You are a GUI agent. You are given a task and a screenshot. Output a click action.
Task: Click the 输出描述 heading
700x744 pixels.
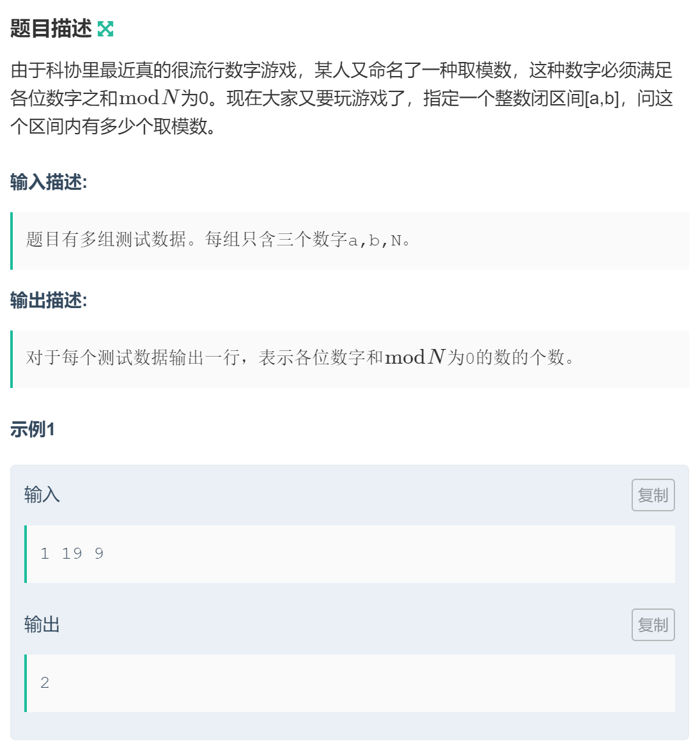click(49, 300)
